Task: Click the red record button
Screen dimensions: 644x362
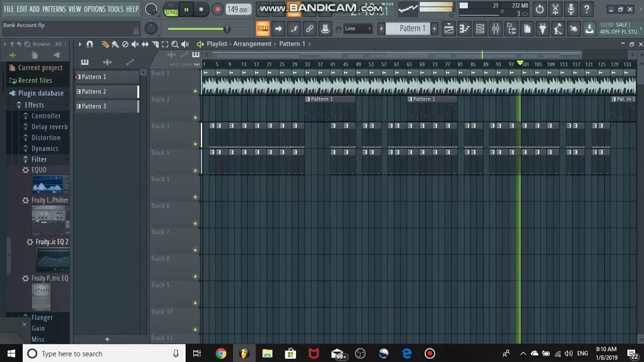Action: pos(217,9)
